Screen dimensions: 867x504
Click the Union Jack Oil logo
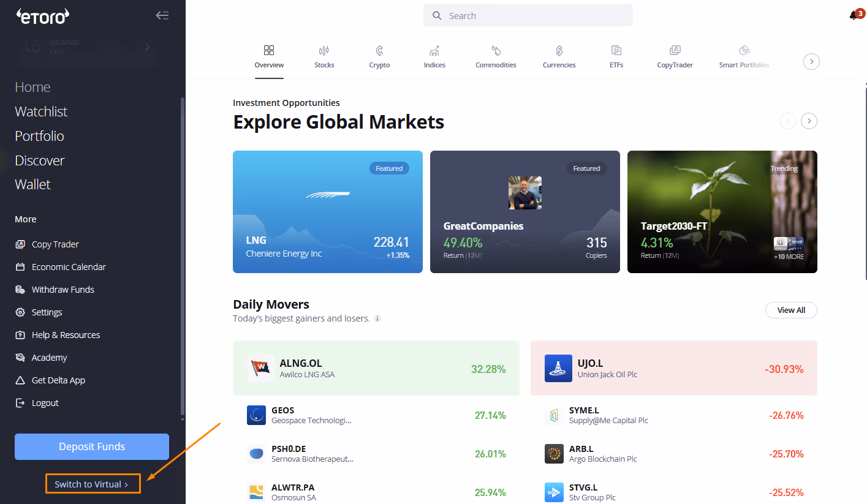[x=558, y=368]
